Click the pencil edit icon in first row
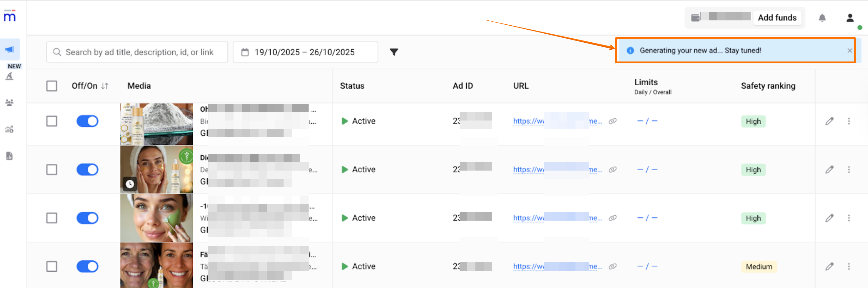Screen dimensions: 868x288 pyautogui.click(x=829, y=121)
